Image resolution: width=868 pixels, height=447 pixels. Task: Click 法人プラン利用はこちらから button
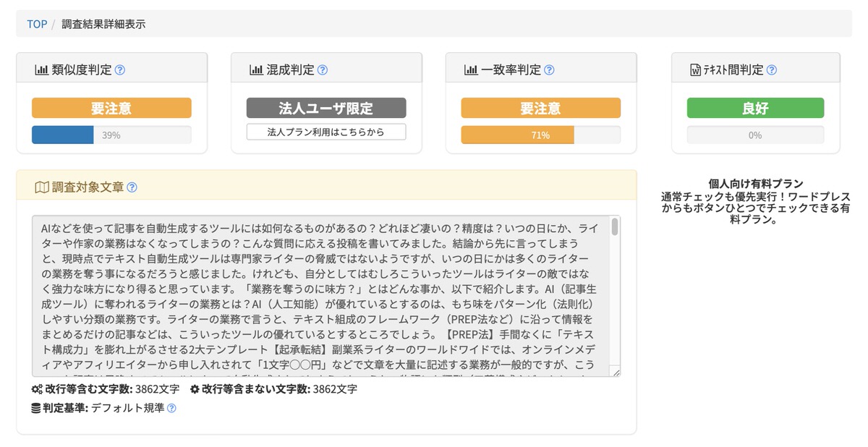coord(325,132)
